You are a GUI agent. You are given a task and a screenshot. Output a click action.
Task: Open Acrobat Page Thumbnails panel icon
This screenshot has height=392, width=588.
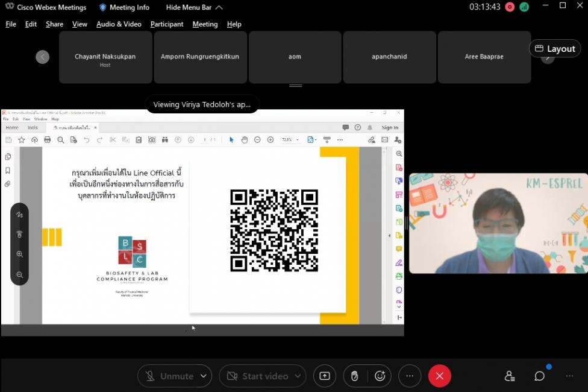(8, 157)
